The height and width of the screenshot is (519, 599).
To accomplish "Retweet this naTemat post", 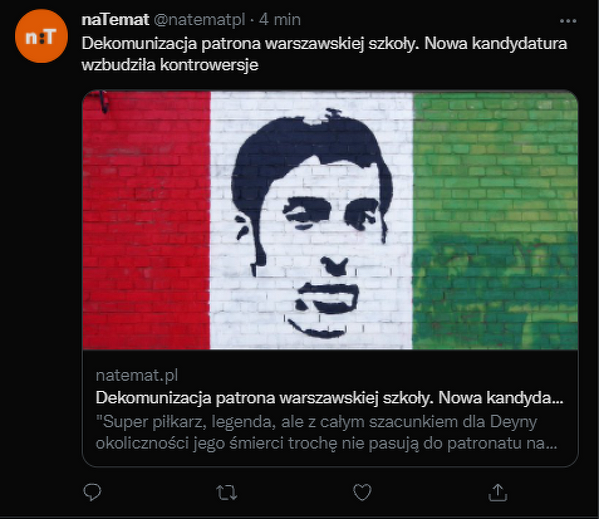I will [x=227, y=493].
